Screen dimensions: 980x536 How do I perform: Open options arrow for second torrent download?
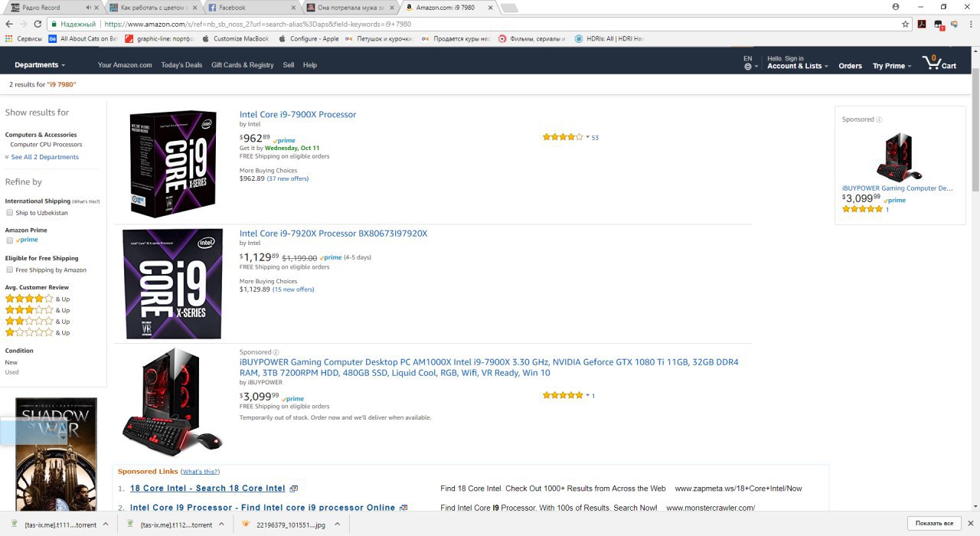coord(221,524)
